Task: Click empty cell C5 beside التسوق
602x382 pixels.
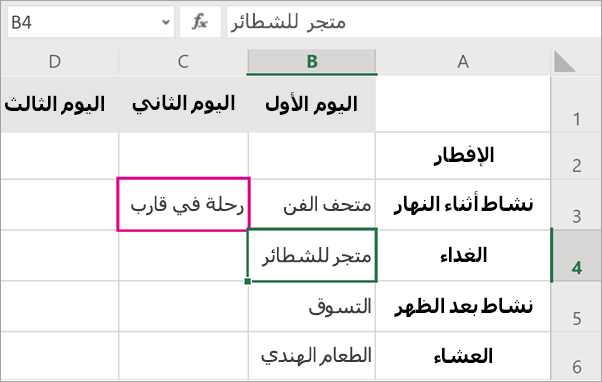Action: click(184, 306)
